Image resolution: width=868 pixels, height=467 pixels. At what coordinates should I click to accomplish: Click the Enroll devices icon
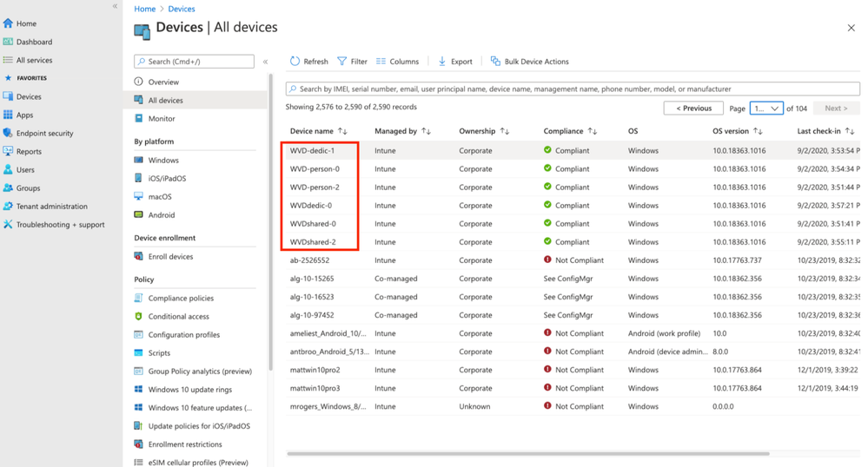pyautogui.click(x=138, y=256)
